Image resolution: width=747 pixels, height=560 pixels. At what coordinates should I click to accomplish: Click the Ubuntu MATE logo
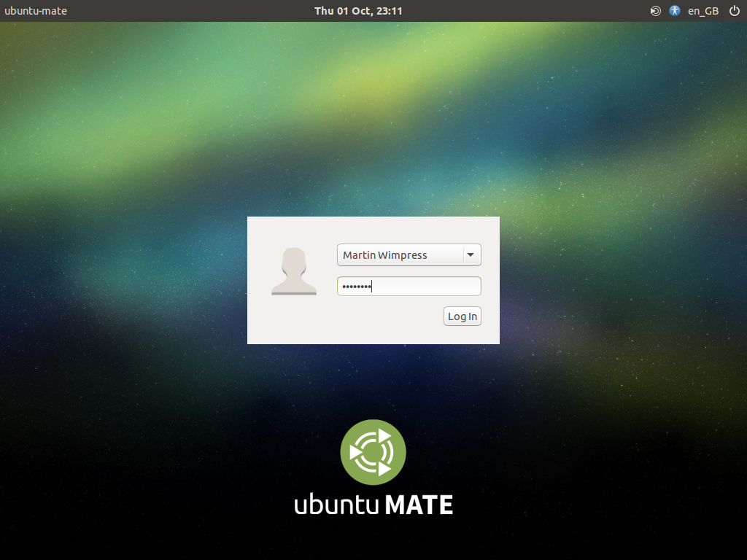[x=373, y=452]
